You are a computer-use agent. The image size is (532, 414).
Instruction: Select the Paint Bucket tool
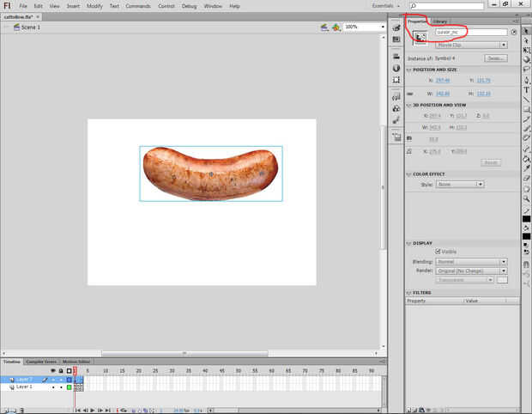[526, 159]
